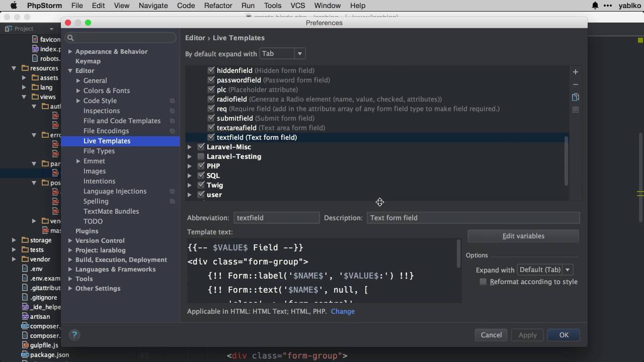Open the notification bell in menu bar
The image size is (644, 362).
[595, 6]
